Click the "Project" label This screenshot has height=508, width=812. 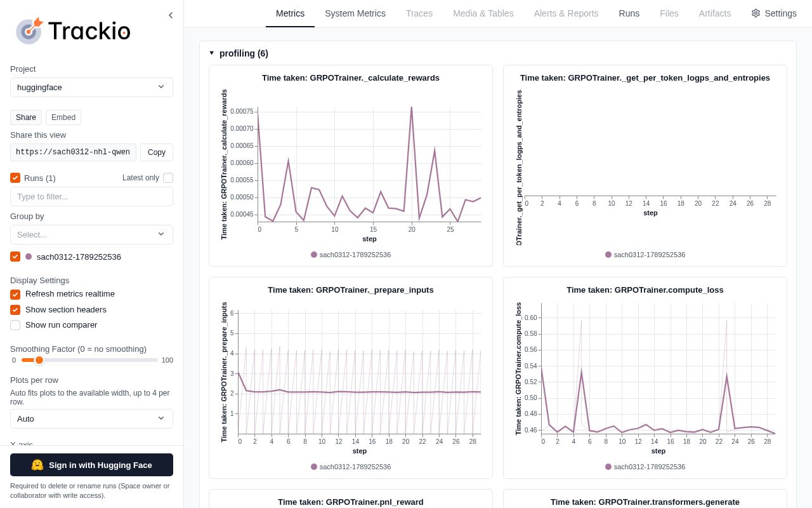(x=23, y=69)
